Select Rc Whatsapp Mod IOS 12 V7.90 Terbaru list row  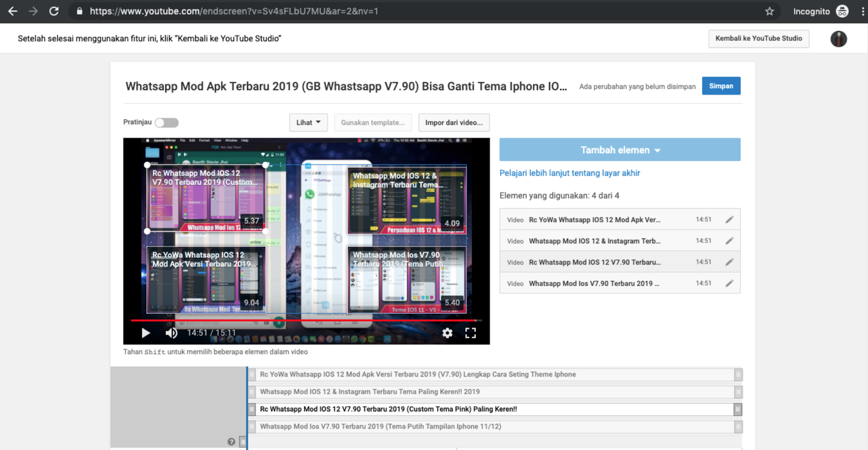(620, 262)
